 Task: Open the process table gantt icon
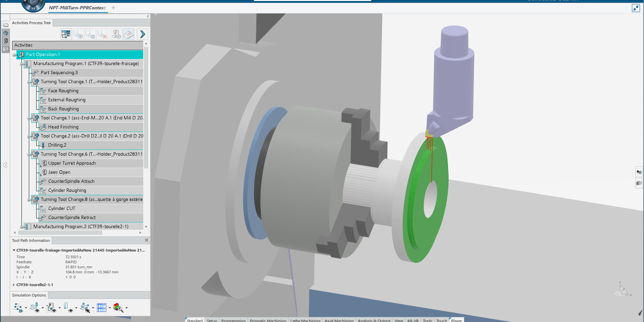point(66,34)
